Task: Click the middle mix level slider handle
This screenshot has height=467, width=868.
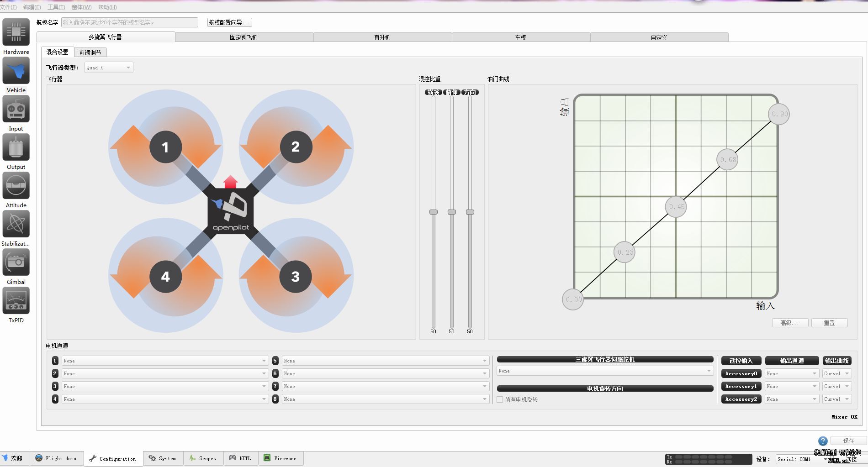Action: click(x=451, y=212)
